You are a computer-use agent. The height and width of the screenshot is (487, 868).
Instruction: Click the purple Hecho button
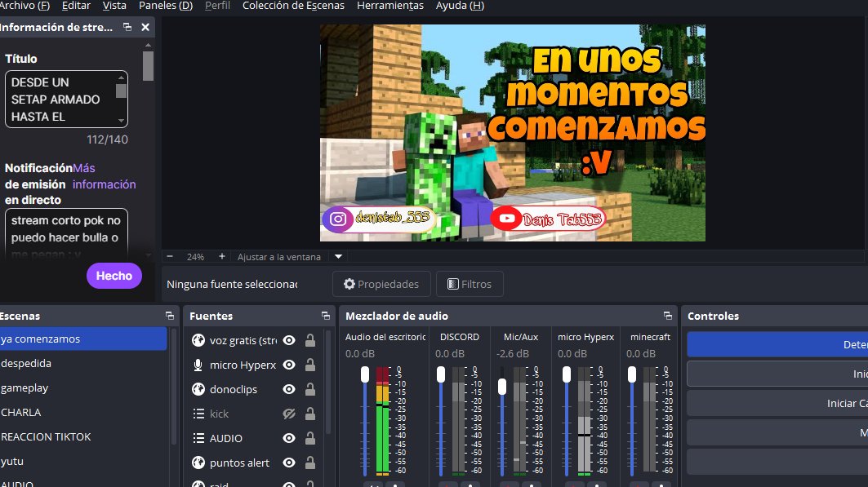click(114, 276)
